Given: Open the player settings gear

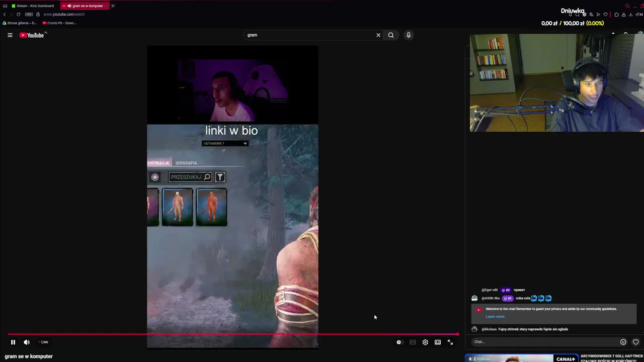Looking at the screenshot, I should [425, 342].
